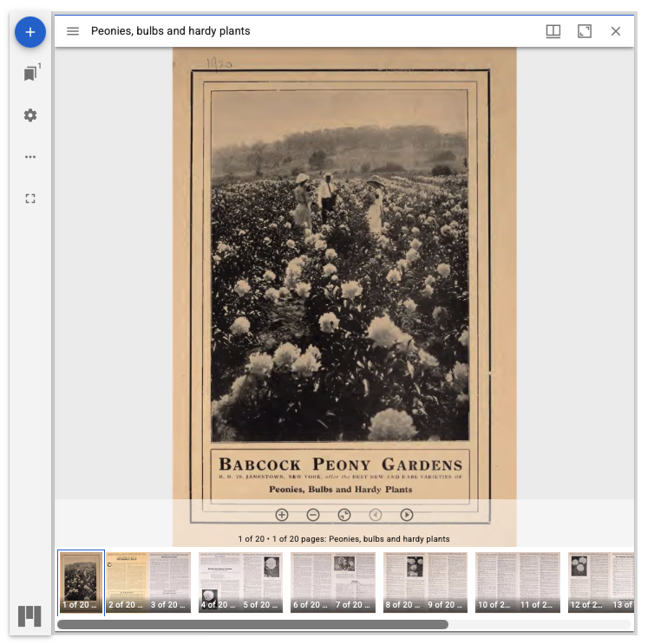Go to next page arrow
Image resolution: width=654 pixels, height=644 pixels.
coord(407,515)
